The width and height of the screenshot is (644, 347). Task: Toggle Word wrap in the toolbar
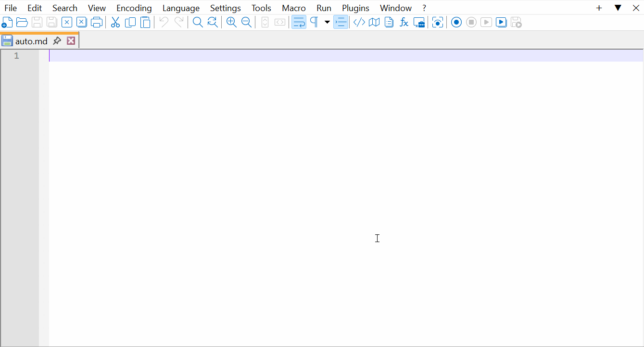point(299,22)
